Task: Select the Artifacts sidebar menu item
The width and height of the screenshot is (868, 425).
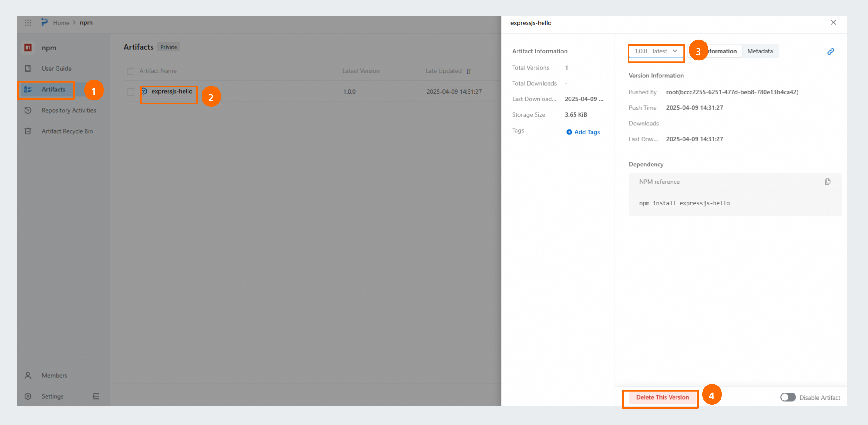Action: pyautogui.click(x=53, y=89)
